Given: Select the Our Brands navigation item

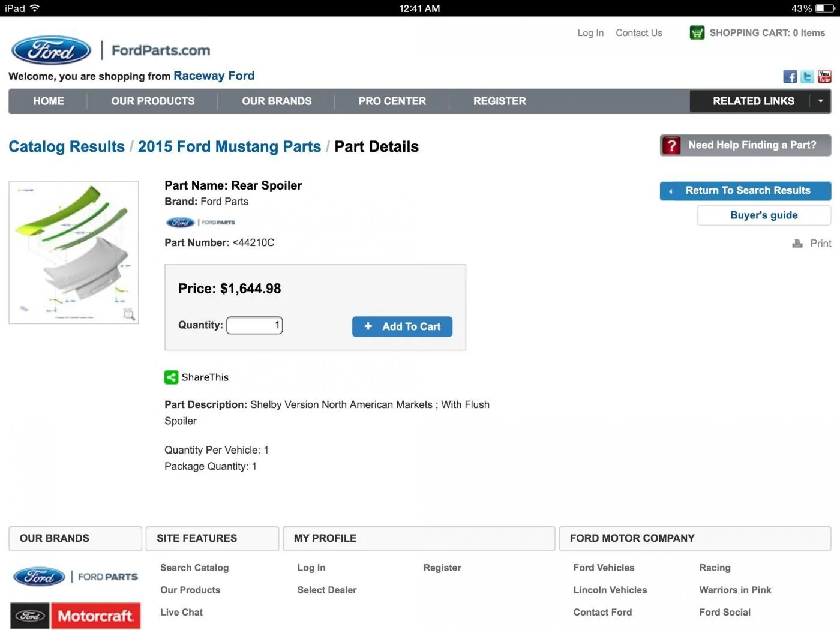Looking at the screenshot, I should (x=277, y=101).
